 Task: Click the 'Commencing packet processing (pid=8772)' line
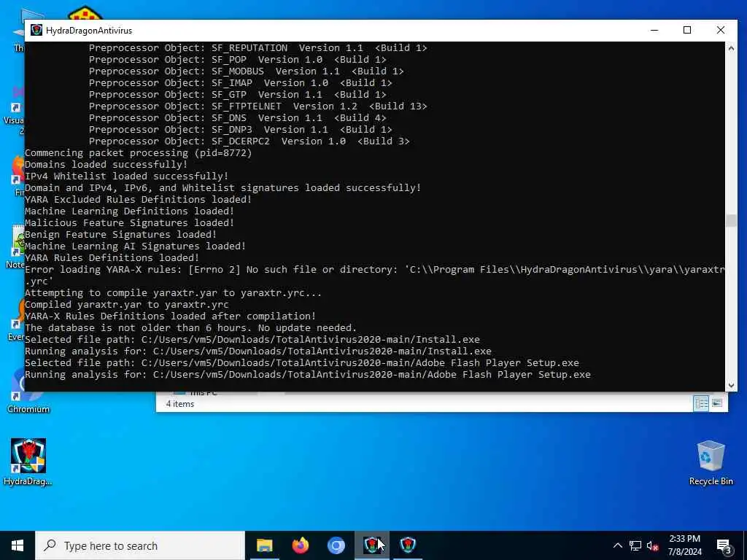click(138, 153)
